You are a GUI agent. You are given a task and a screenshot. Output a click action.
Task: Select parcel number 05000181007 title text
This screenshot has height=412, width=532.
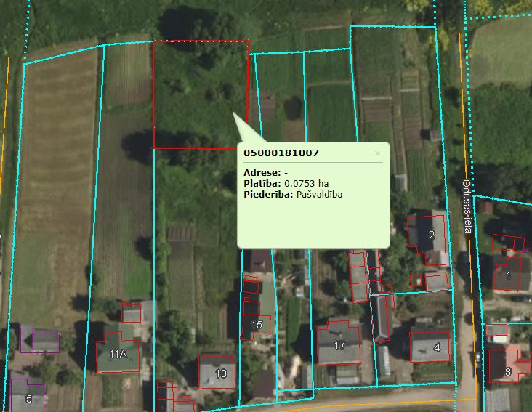[281, 153]
